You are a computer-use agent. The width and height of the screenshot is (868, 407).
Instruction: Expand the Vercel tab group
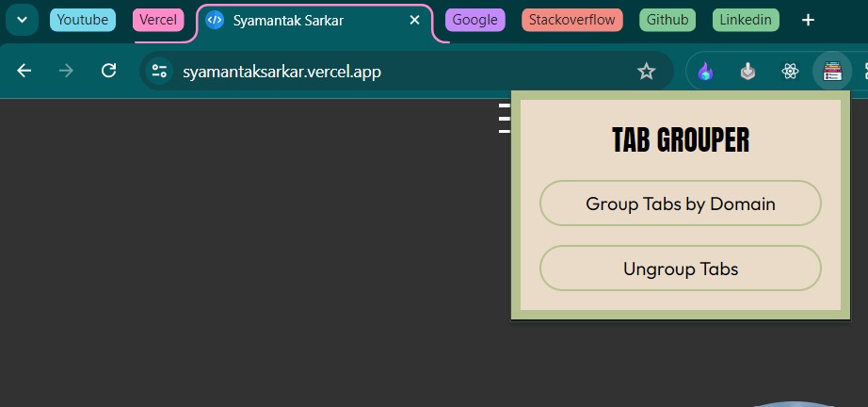[x=158, y=20]
